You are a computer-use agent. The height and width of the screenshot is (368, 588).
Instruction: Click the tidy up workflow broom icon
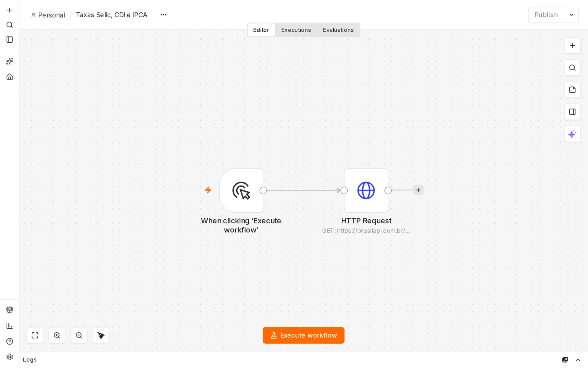click(101, 335)
